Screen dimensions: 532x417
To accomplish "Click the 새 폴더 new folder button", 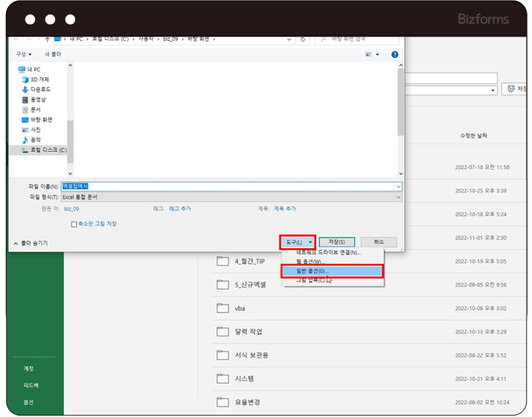I will pyautogui.click(x=53, y=54).
